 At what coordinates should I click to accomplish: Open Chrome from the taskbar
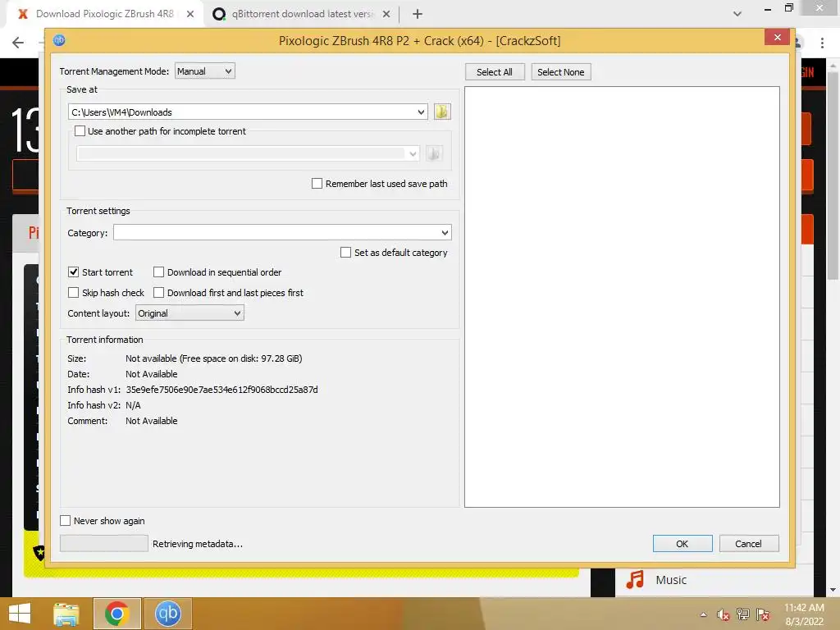116,614
